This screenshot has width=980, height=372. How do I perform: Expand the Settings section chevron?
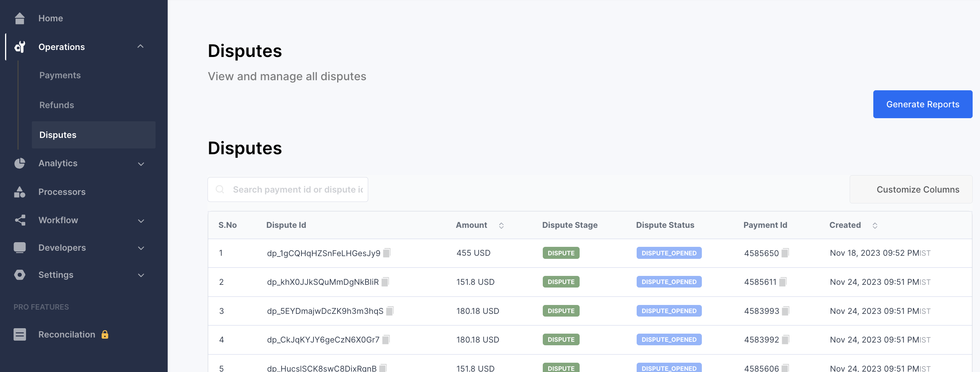[x=141, y=275]
